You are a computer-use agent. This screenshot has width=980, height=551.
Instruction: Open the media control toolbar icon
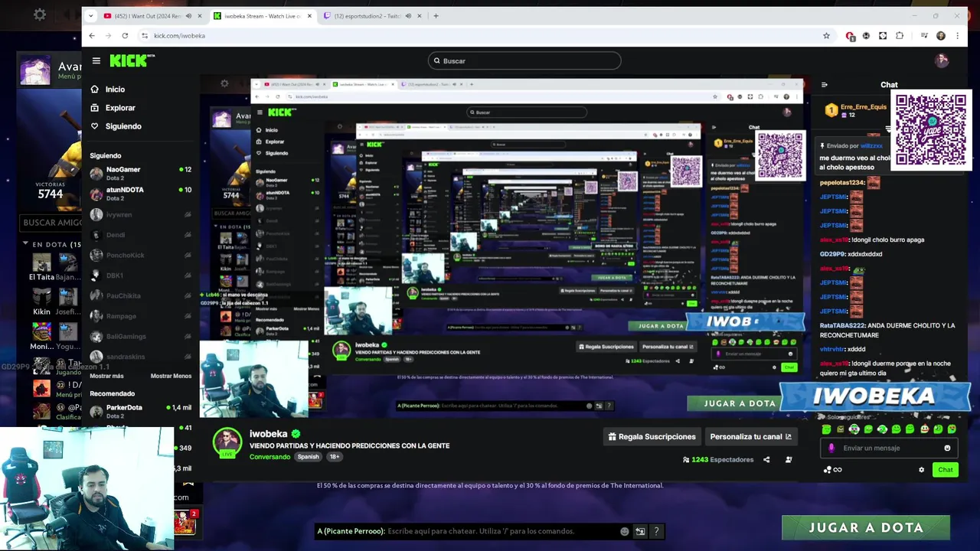point(924,35)
